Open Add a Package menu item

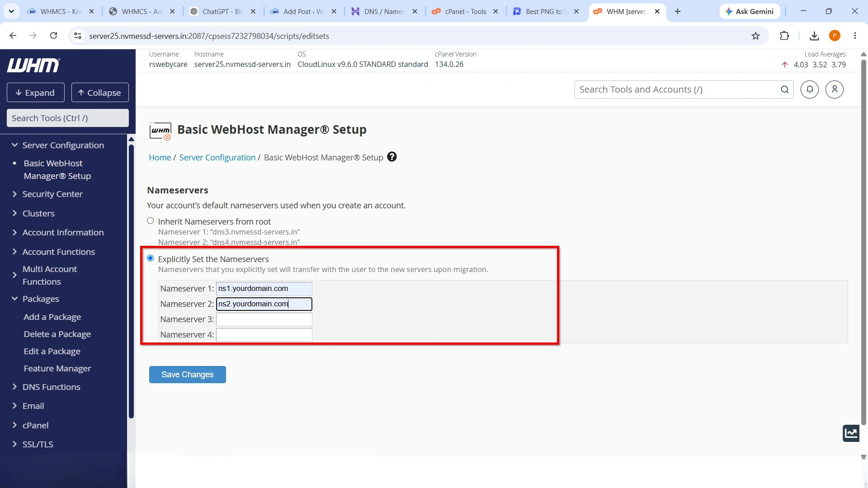coord(52,317)
